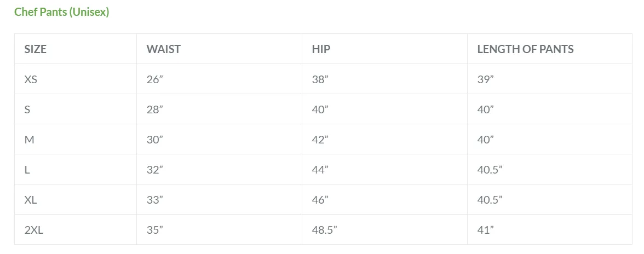Click the L size row label
The height and width of the screenshot is (254, 644).
(x=27, y=170)
